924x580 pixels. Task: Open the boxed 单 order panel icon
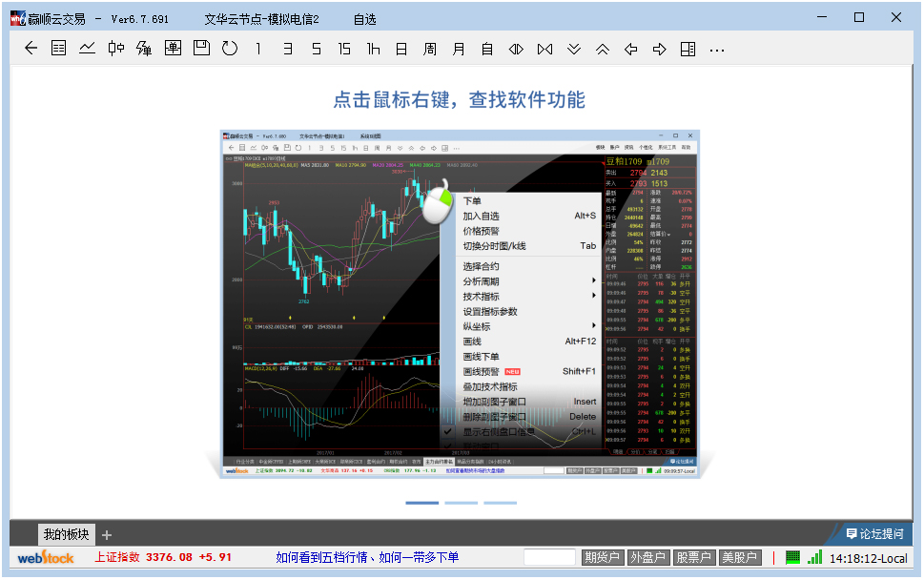coord(173,49)
